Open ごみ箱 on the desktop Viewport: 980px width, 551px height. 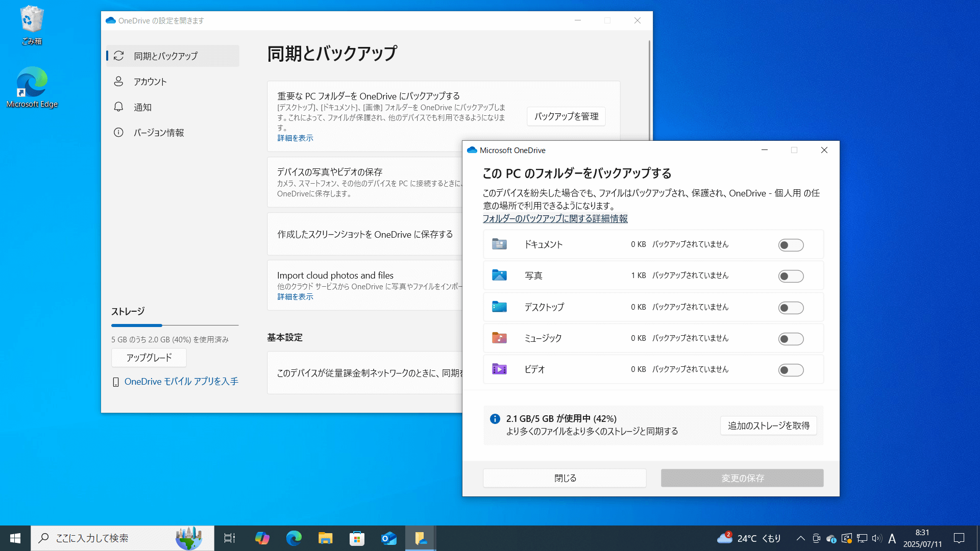pos(32,24)
